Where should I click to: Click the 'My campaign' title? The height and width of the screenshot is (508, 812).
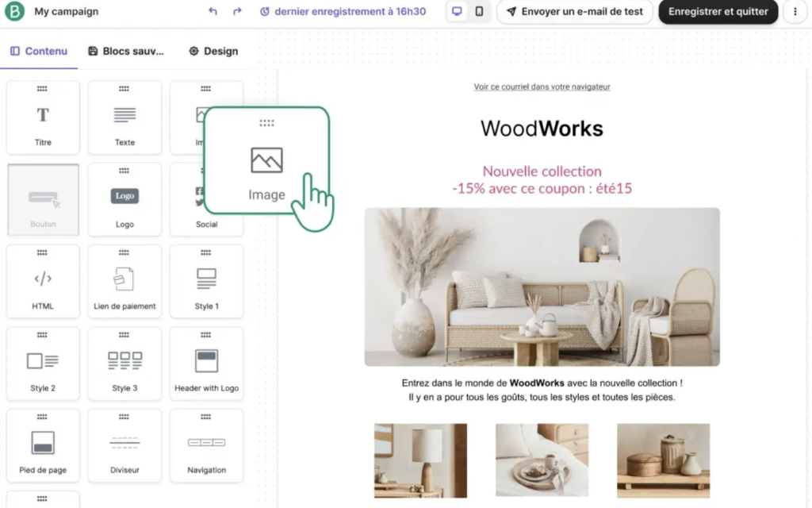point(67,11)
